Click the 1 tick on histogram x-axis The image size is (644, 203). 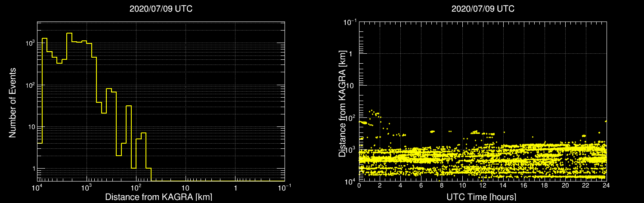click(235, 188)
